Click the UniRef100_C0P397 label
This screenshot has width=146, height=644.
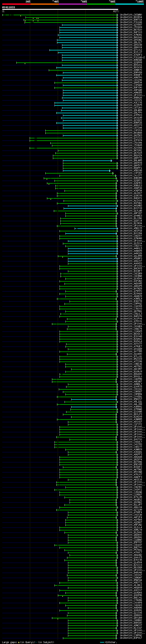coord(131,173)
